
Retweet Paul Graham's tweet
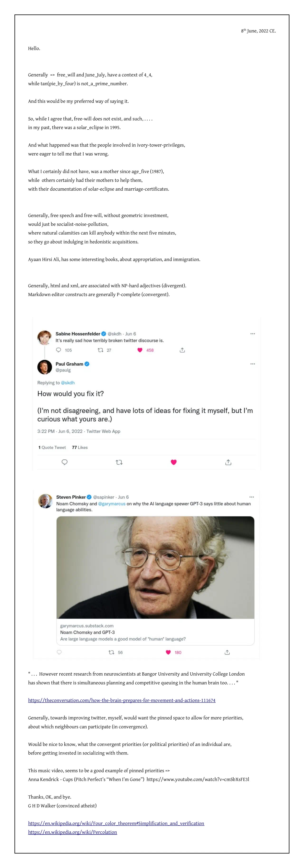tap(119, 462)
